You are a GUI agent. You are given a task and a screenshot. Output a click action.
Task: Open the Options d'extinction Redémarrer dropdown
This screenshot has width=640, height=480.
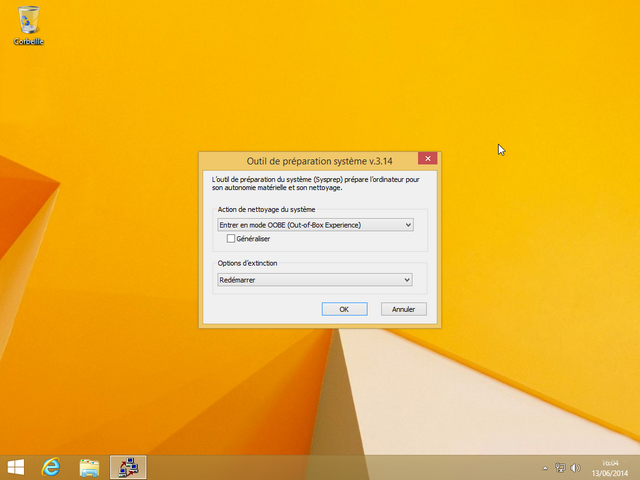tap(315, 280)
